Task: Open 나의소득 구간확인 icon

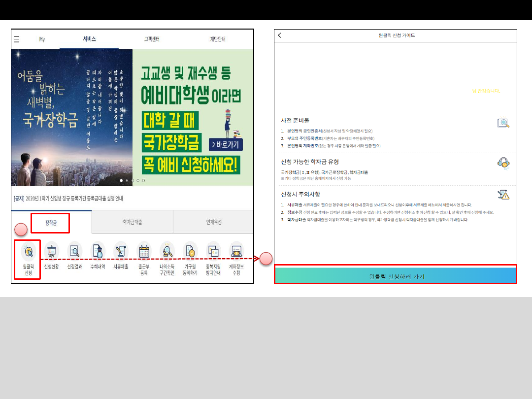Action: click(167, 251)
